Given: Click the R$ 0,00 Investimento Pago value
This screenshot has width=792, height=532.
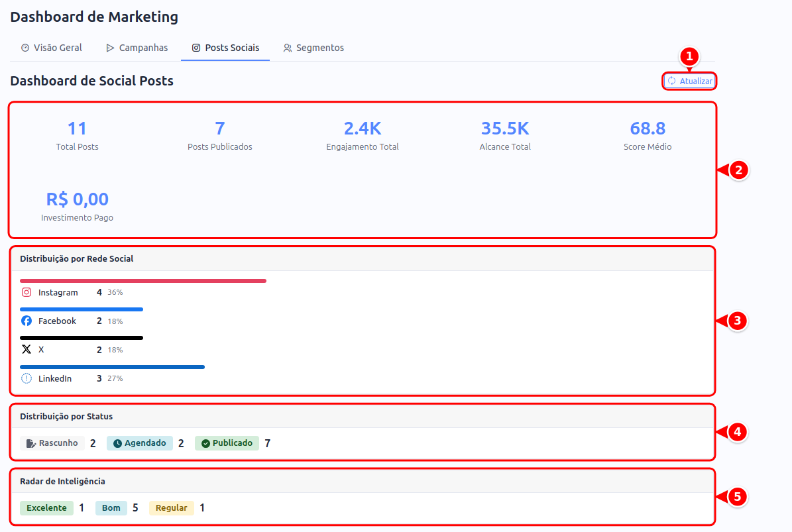Looking at the screenshot, I should [x=78, y=199].
